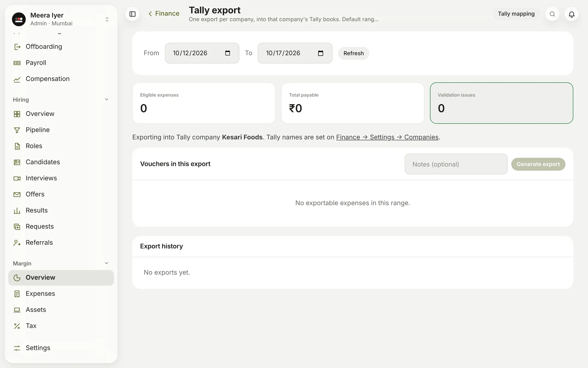Screen dimensions: 588x368
Task: Select Pipeline in Hiring menu
Action: pos(61,130)
